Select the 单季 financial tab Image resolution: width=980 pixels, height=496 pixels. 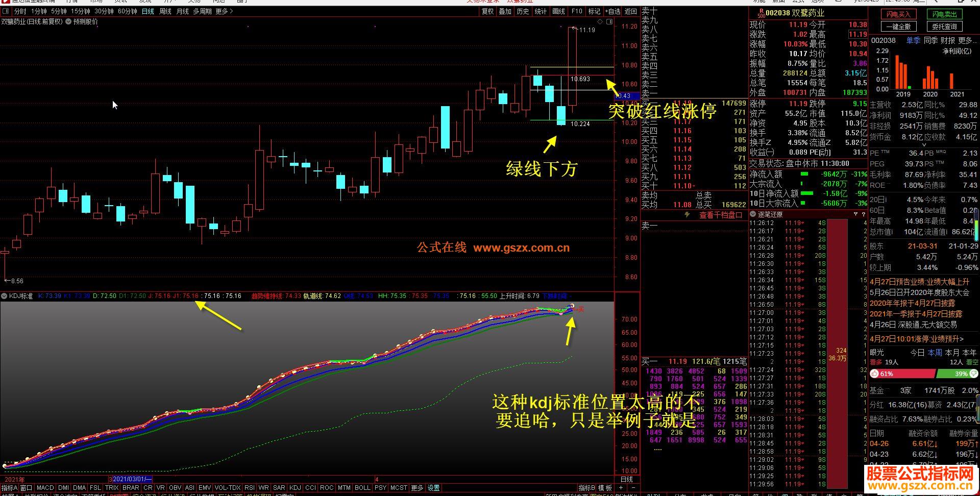point(913,40)
